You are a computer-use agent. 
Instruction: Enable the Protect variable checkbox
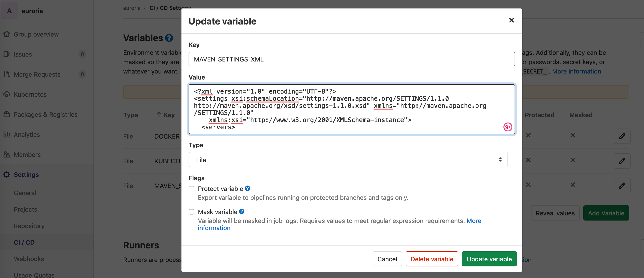point(191,188)
